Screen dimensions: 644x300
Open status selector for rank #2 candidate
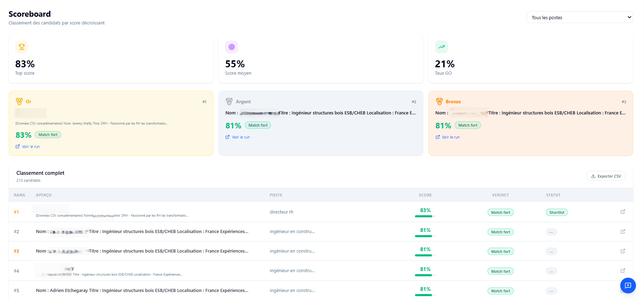click(551, 232)
